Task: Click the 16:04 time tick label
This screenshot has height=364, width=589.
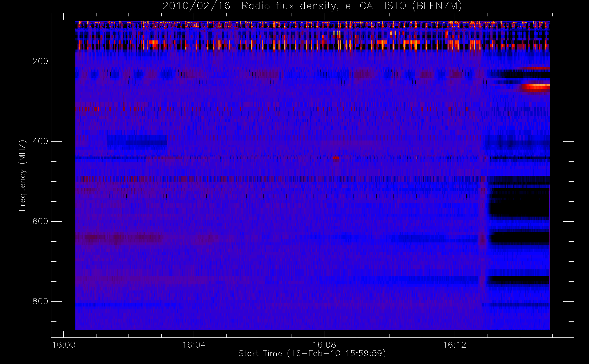Action: pos(194,345)
